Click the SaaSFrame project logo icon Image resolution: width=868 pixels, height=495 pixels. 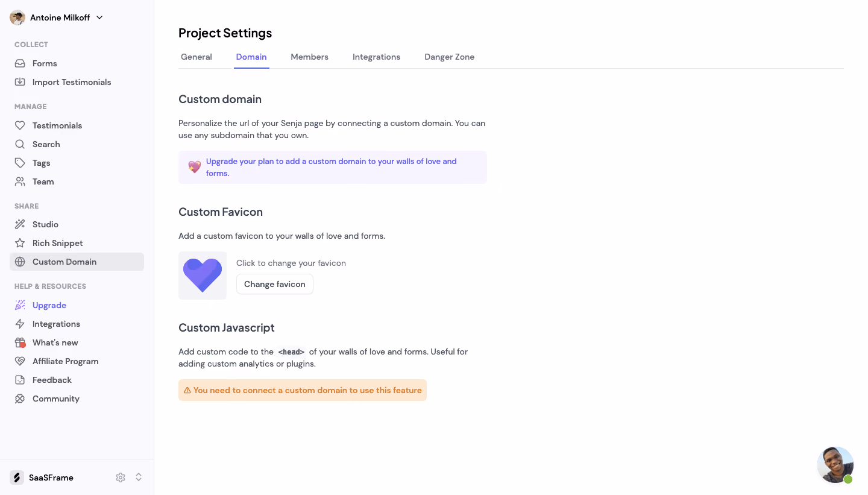[17, 478]
